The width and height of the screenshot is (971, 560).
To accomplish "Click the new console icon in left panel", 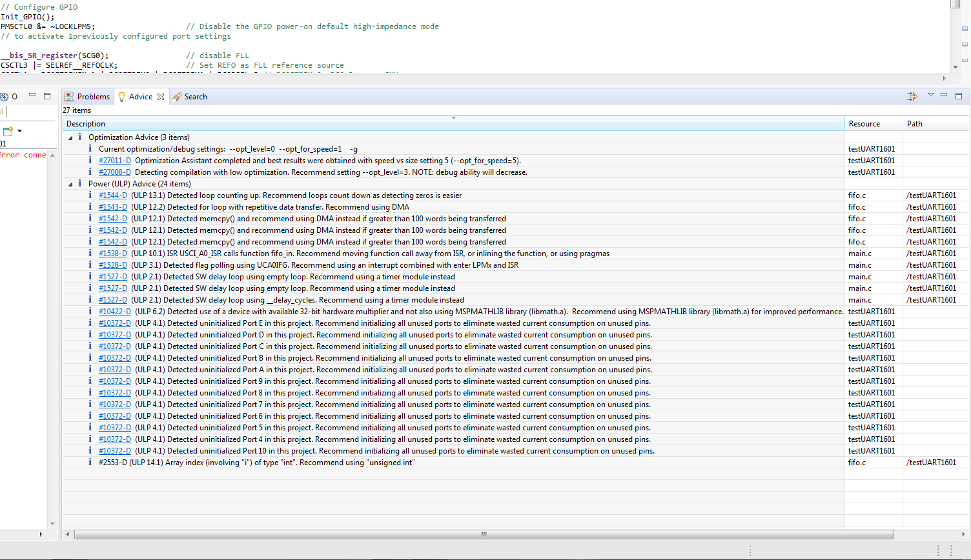I will (8, 131).
